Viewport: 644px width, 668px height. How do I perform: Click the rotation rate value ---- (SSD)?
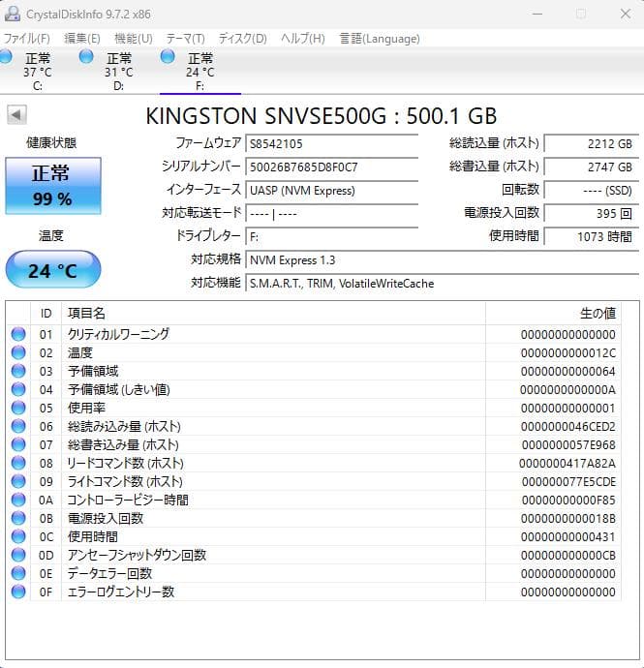click(591, 190)
